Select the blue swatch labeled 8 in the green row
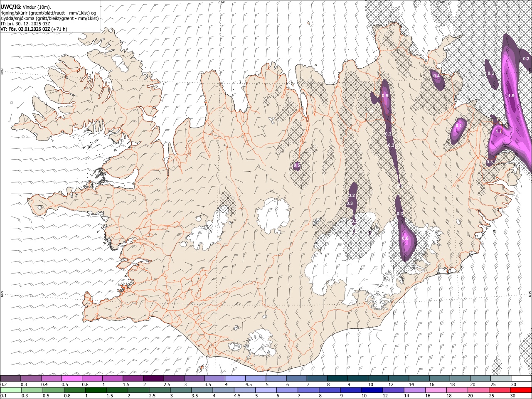The image size is (532, 399). coord(329,390)
